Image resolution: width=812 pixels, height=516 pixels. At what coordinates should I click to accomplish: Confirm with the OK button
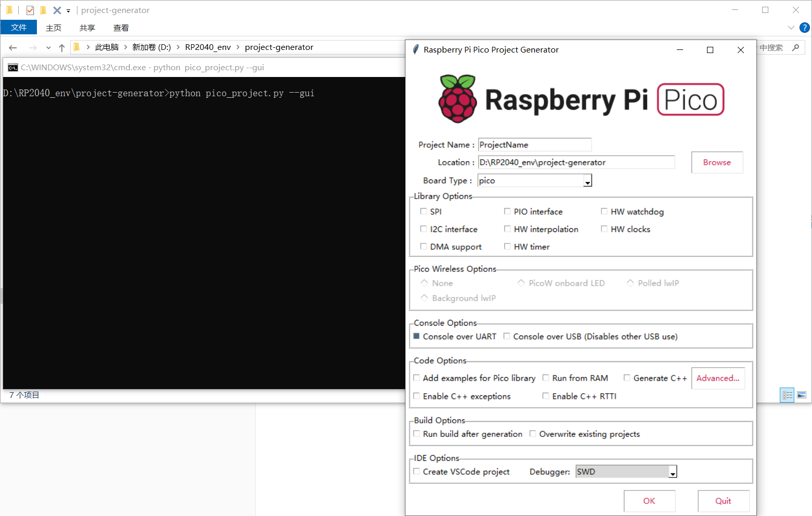pyautogui.click(x=649, y=501)
